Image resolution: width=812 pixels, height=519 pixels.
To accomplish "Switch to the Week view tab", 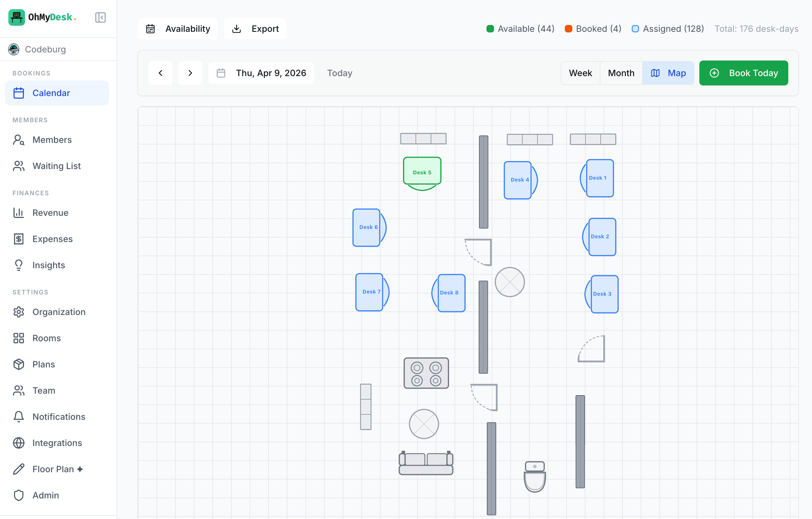I will [x=580, y=73].
